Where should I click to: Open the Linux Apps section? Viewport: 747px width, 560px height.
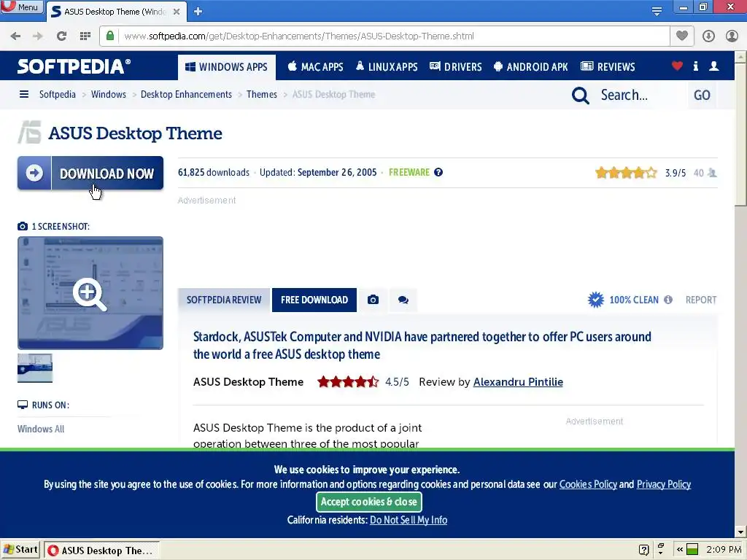387,66
